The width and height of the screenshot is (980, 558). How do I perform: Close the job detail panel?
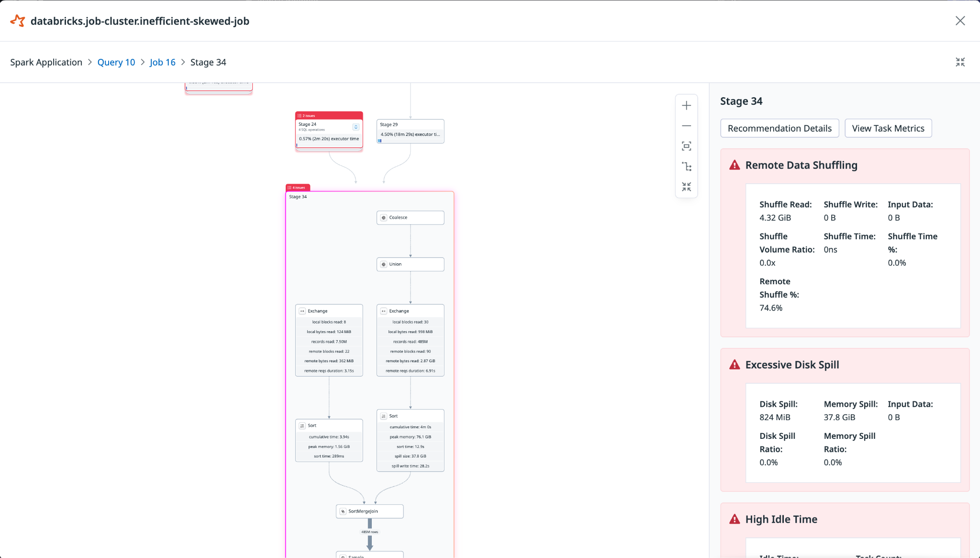coord(960,21)
